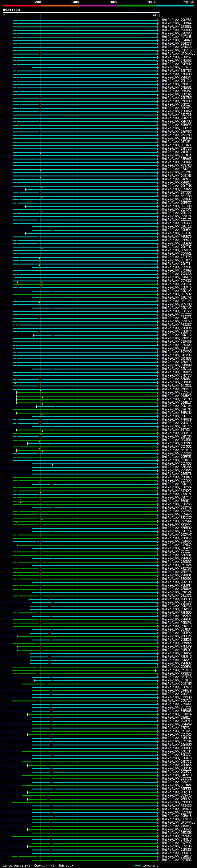
Task: Click the orange ~40% identity legend bar
Action: tap(60, 6)
